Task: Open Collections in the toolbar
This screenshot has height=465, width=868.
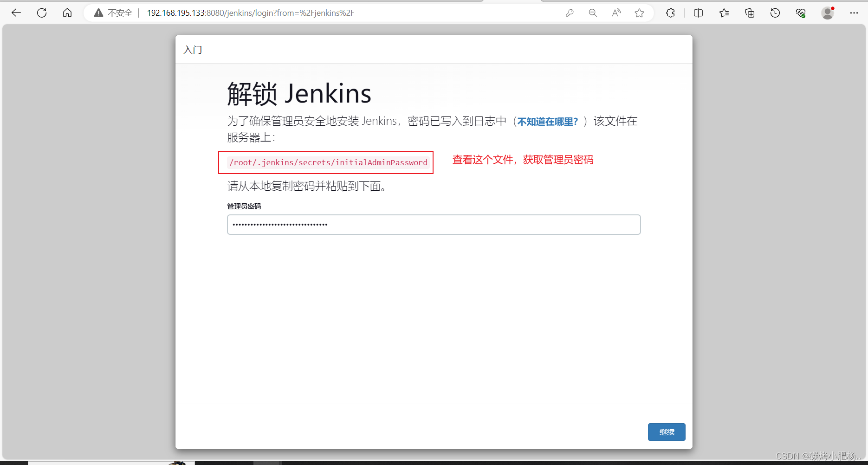Action: (749, 13)
